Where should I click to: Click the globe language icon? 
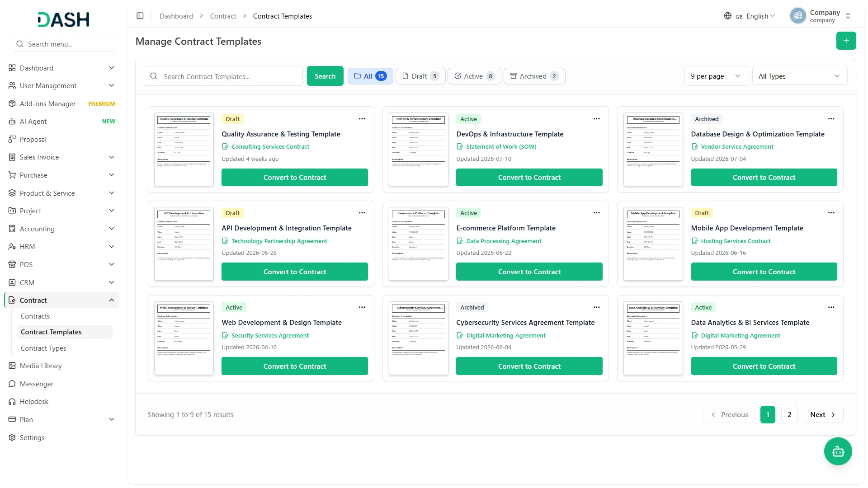727,16
